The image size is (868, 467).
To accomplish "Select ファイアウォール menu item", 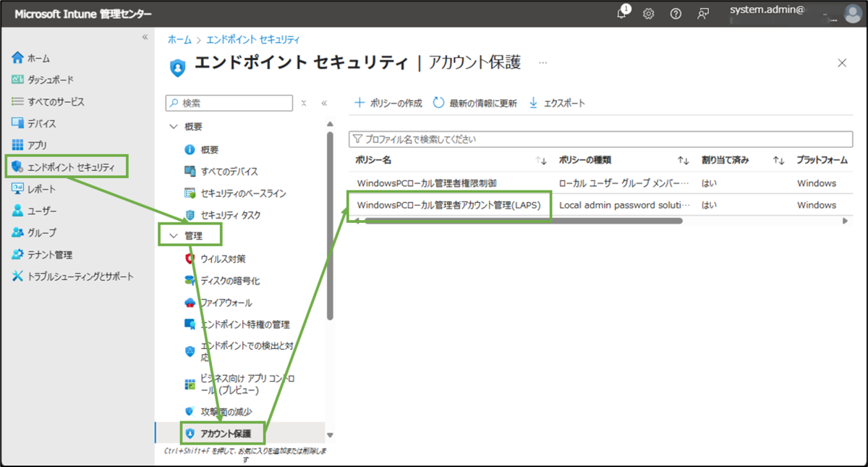I will pos(226,303).
